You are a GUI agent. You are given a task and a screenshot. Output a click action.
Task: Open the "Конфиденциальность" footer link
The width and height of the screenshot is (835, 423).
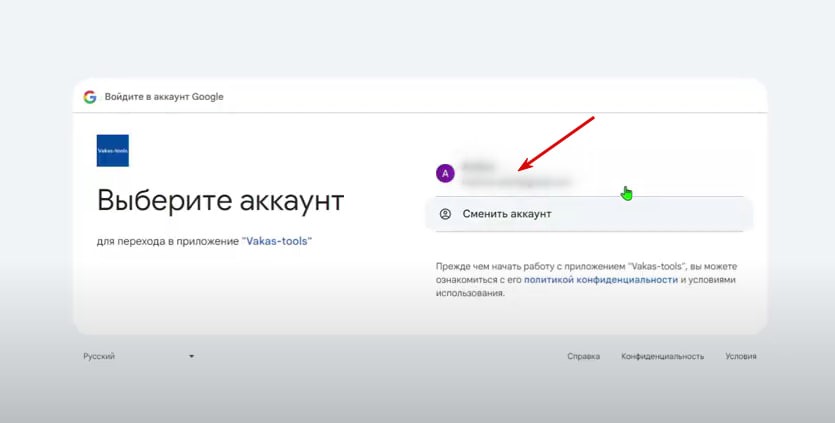point(662,356)
